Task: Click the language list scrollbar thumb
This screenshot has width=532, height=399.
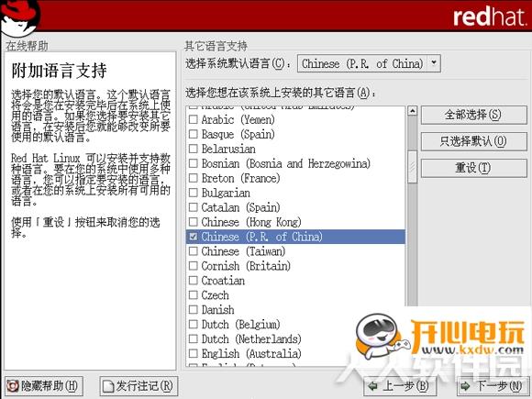Action: (412, 167)
